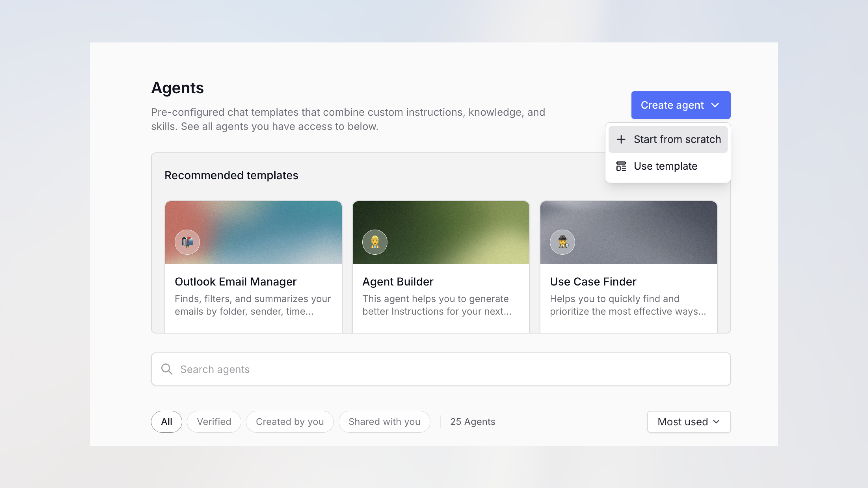Toggle the Verified filter chip

pos(214,422)
